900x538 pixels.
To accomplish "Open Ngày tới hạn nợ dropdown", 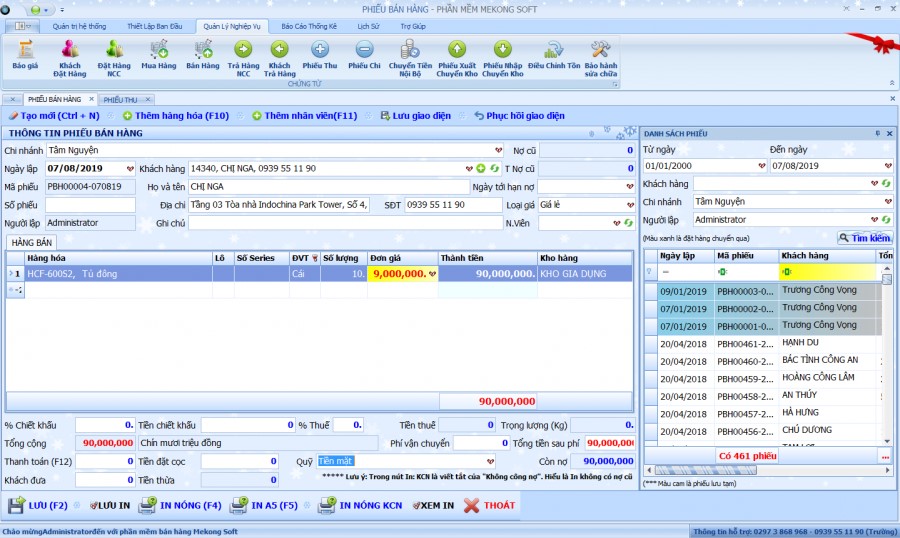I will [630, 187].
